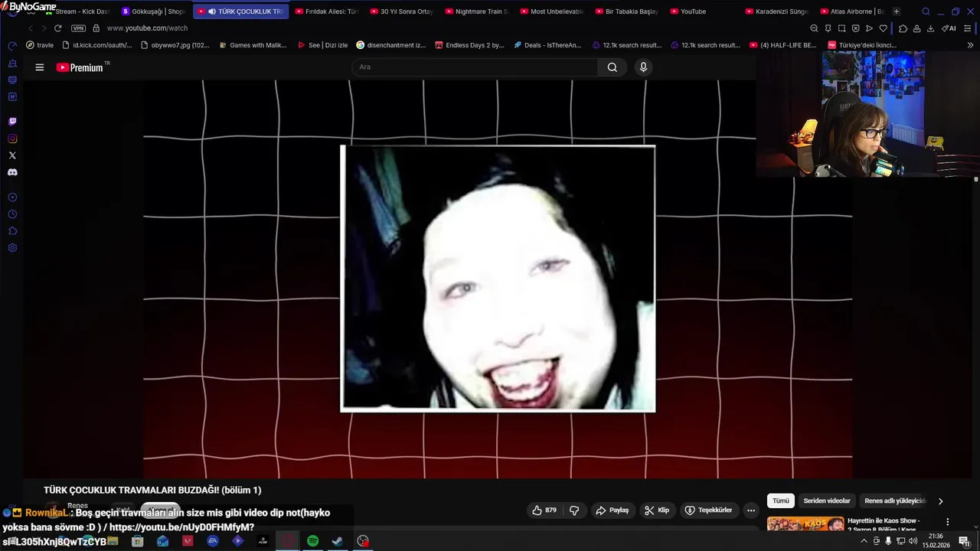Image resolution: width=980 pixels, height=551 pixels.
Task: Switch to Stream - Kick Dashboard tab
Action: click(77, 11)
